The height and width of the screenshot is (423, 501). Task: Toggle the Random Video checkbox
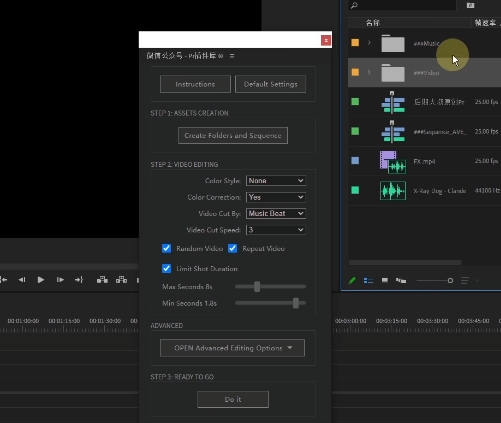coord(166,248)
